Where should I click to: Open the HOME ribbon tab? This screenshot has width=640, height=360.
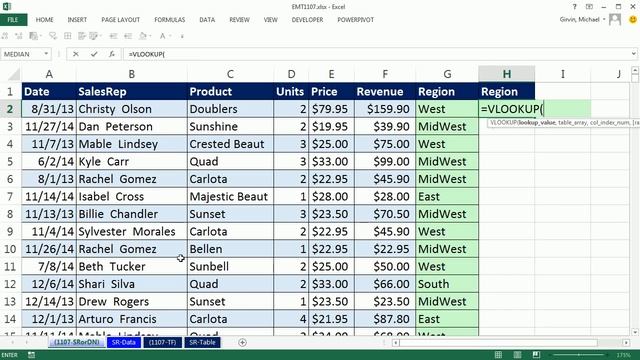pos(44,20)
